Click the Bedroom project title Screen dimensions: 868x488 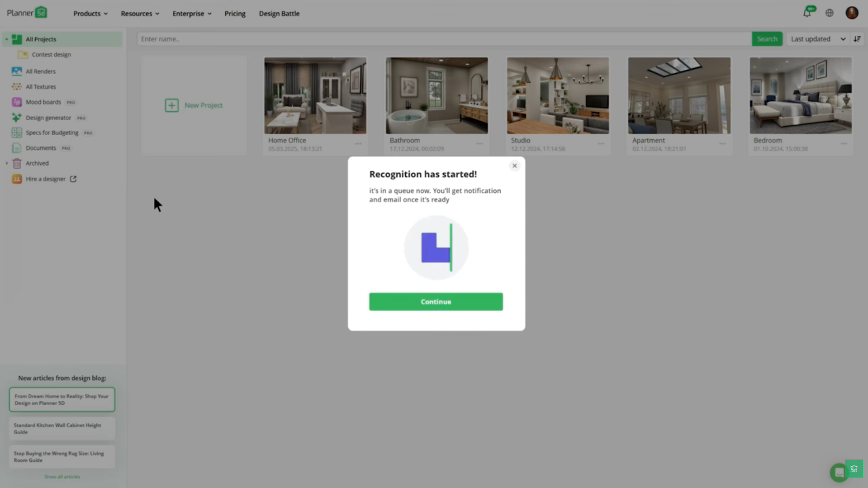tap(768, 140)
